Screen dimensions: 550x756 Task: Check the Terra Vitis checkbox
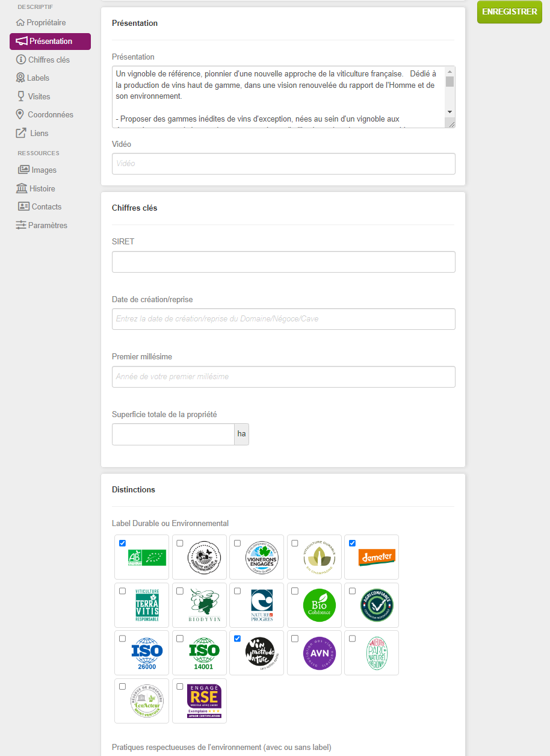pyautogui.click(x=123, y=591)
